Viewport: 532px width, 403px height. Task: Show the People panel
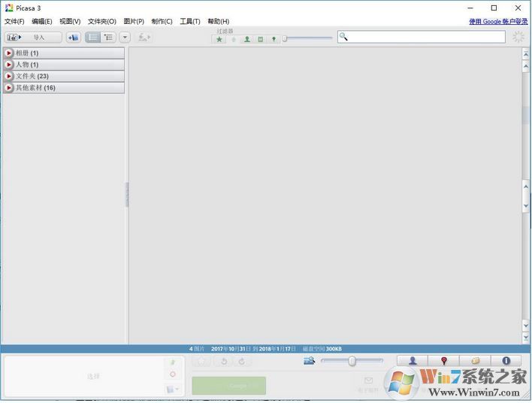click(413, 361)
